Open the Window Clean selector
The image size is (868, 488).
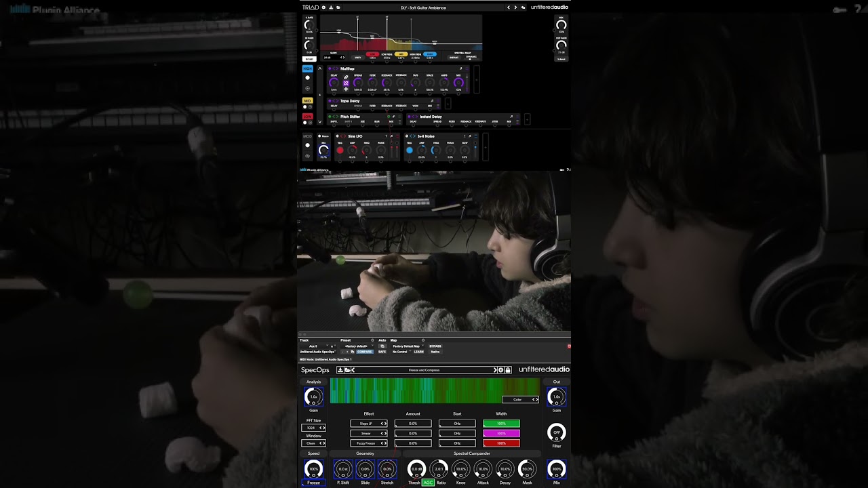313,443
